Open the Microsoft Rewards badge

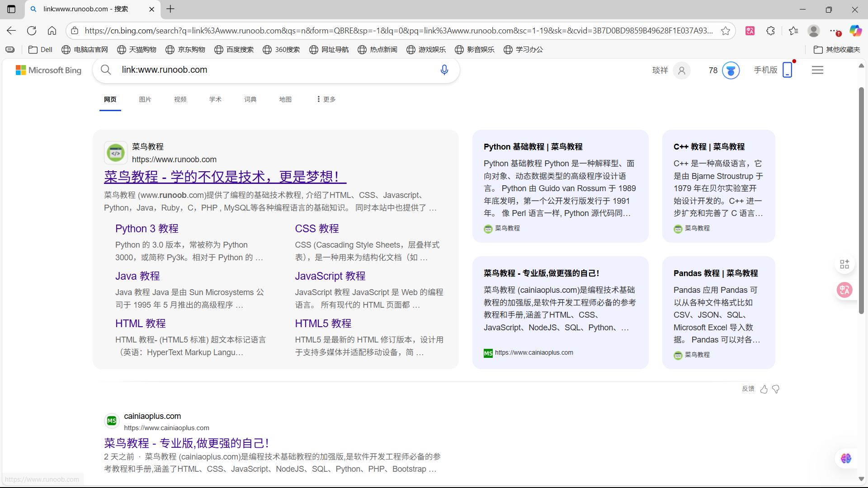click(731, 70)
